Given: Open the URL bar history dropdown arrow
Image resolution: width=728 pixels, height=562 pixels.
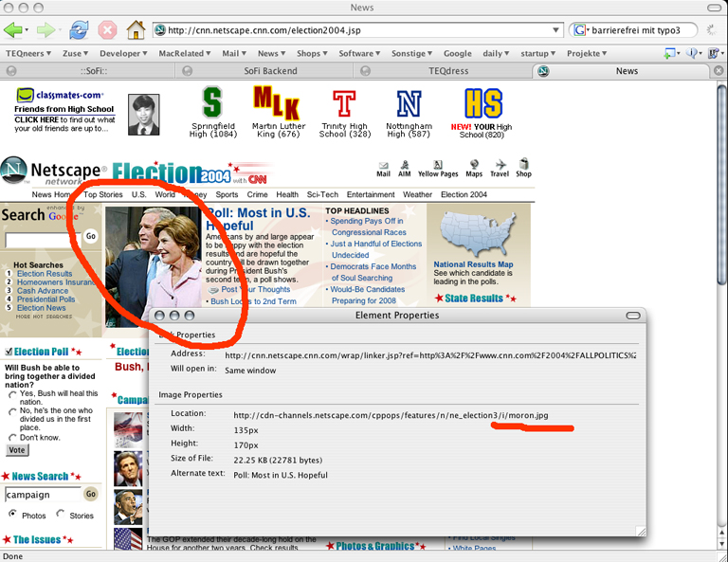Looking at the screenshot, I should tap(555, 30).
